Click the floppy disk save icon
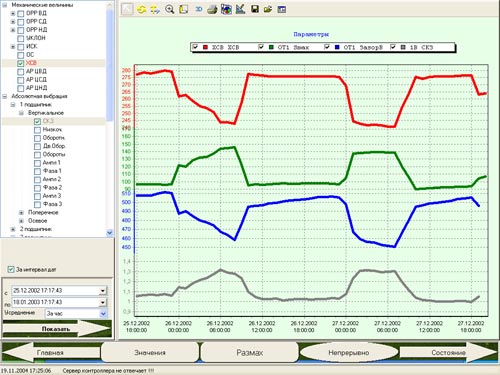Screen dimensions: 500x375 (255, 9)
